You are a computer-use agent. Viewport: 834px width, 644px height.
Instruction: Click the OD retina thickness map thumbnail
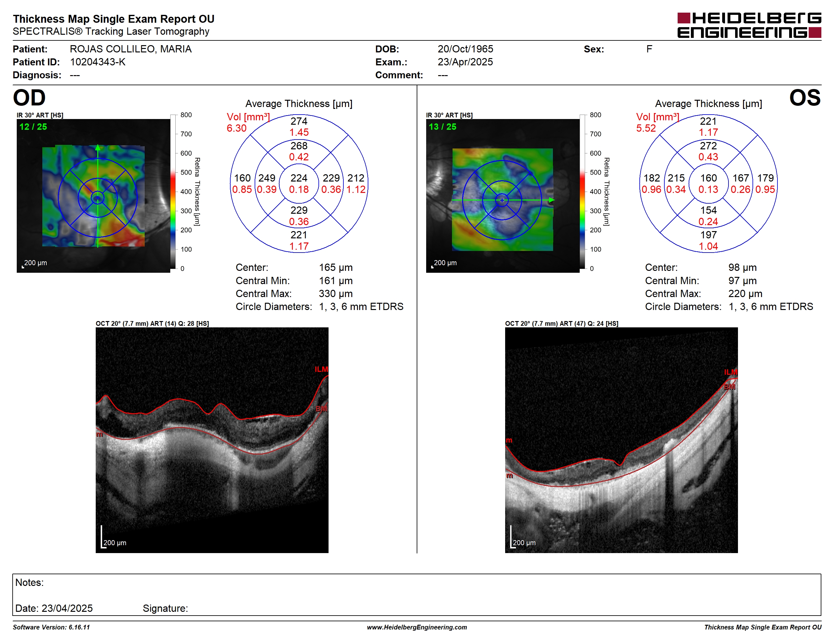tap(93, 196)
